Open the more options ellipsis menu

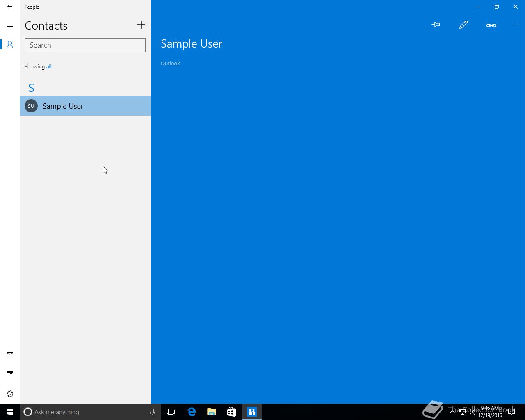coord(515,25)
